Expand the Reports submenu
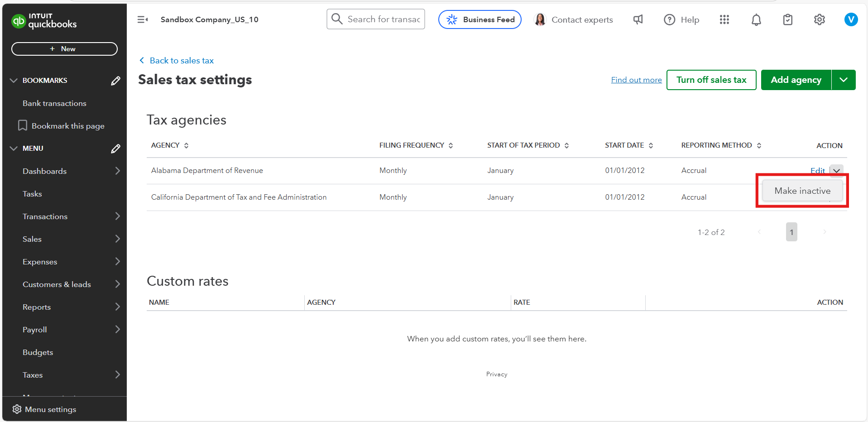The image size is (868, 422). [x=118, y=307]
